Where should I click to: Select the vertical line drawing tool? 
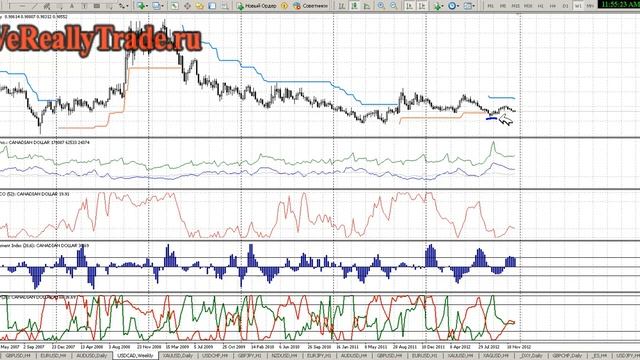tap(9, 6)
